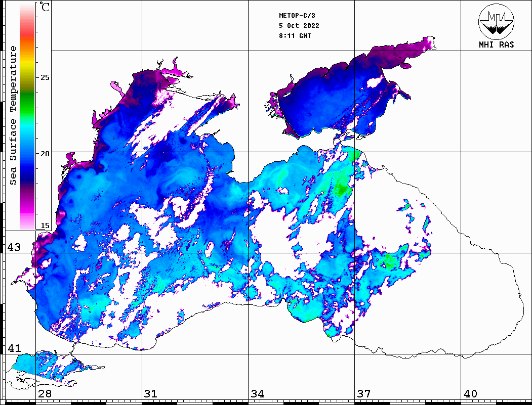
Task: Click the 20 value on temperature scale
Action: pos(45,154)
